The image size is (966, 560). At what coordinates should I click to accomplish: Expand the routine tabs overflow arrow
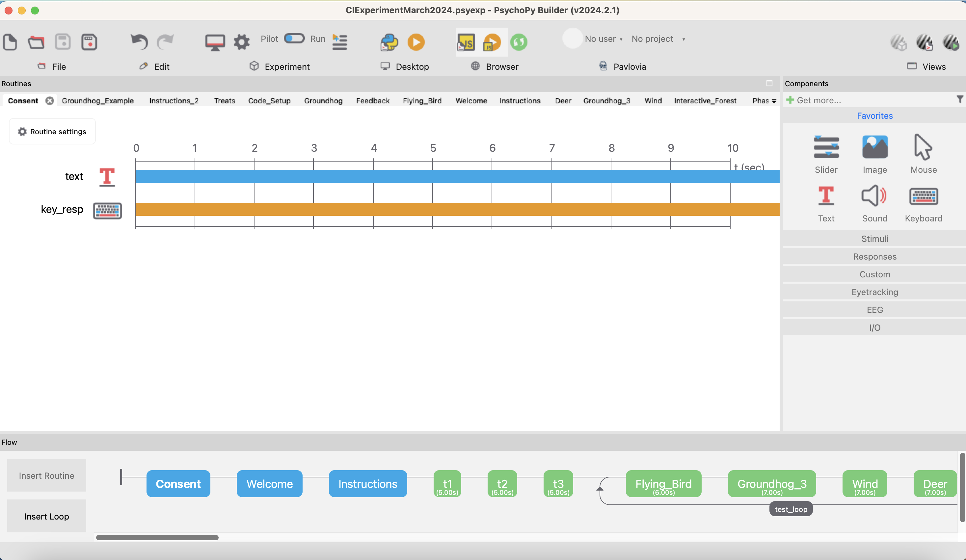[774, 101]
